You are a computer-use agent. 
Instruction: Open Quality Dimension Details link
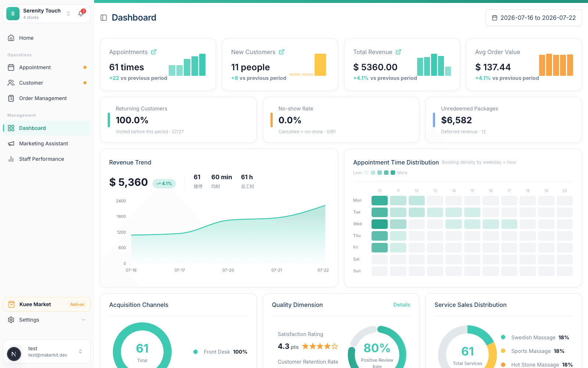pos(402,305)
